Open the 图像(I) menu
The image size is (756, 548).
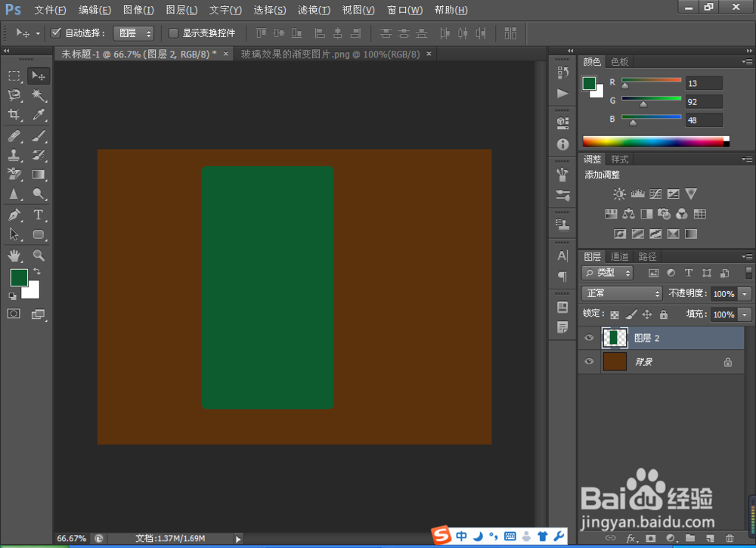[x=138, y=10]
